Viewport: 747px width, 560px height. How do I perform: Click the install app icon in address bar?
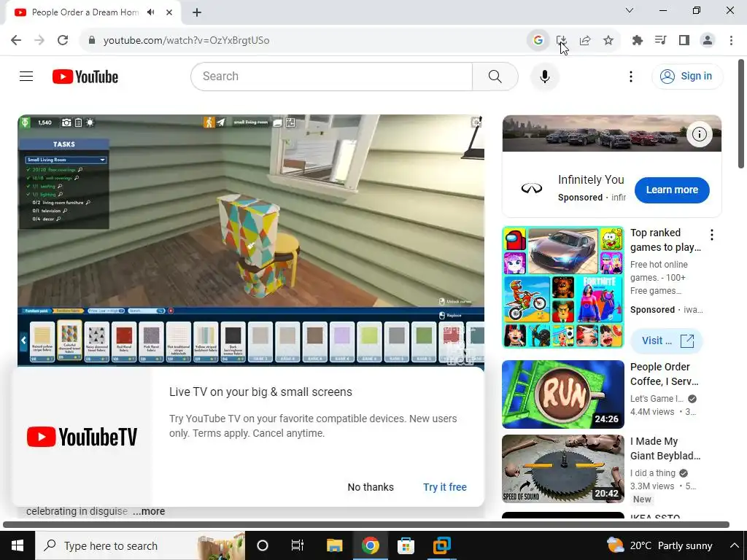click(x=561, y=41)
